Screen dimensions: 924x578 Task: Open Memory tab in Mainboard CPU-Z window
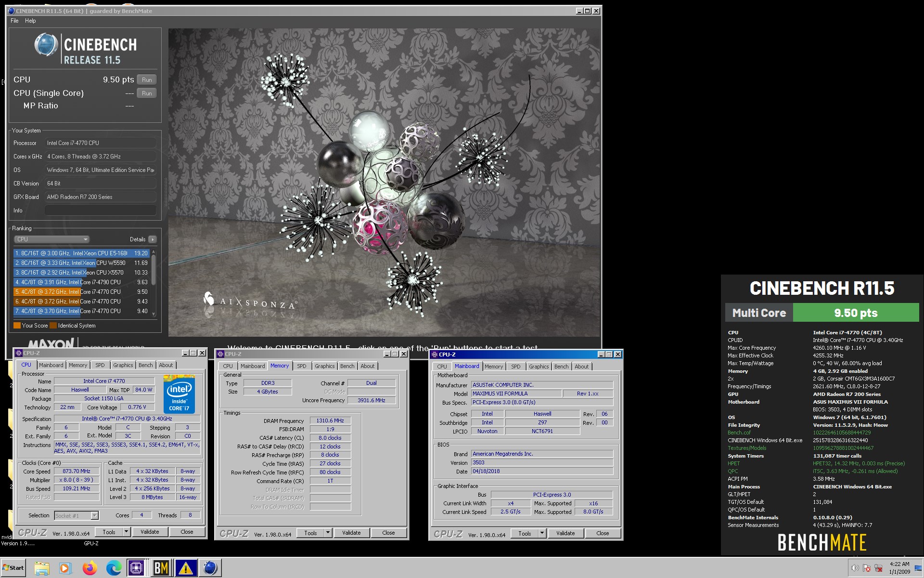[x=494, y=367]
